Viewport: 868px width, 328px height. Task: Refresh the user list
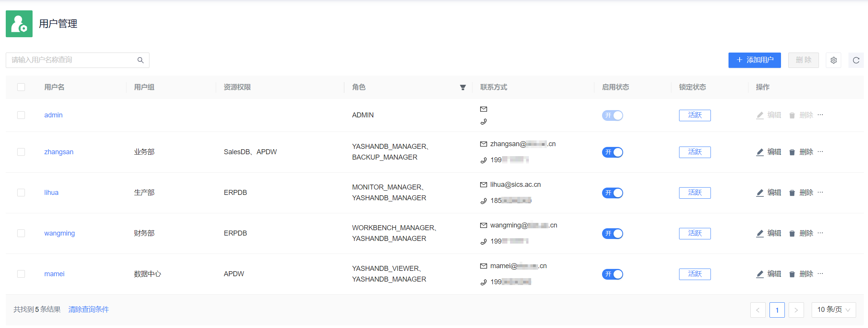click(x=856, y=60)
